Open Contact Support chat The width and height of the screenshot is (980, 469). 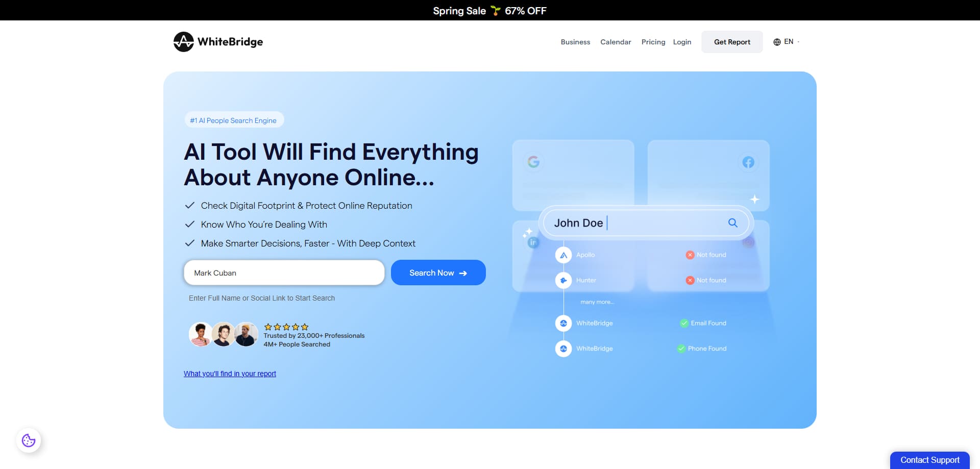pos(929,460)
